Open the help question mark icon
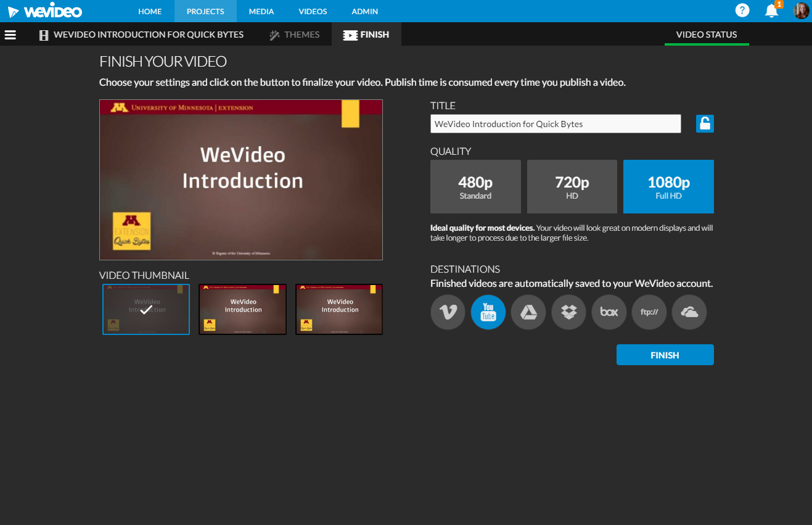Screen dimensions: 812x525 (742, 10)
